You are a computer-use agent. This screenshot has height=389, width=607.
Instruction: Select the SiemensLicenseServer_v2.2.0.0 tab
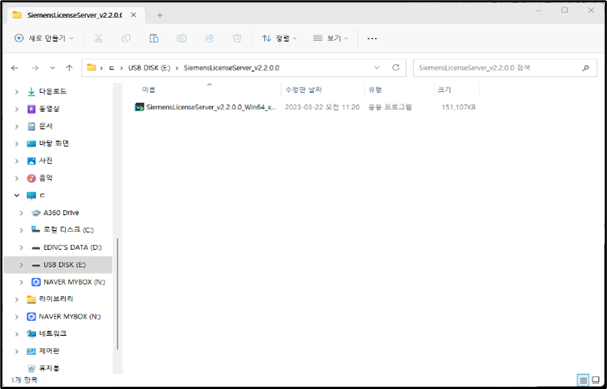[74, 15]
